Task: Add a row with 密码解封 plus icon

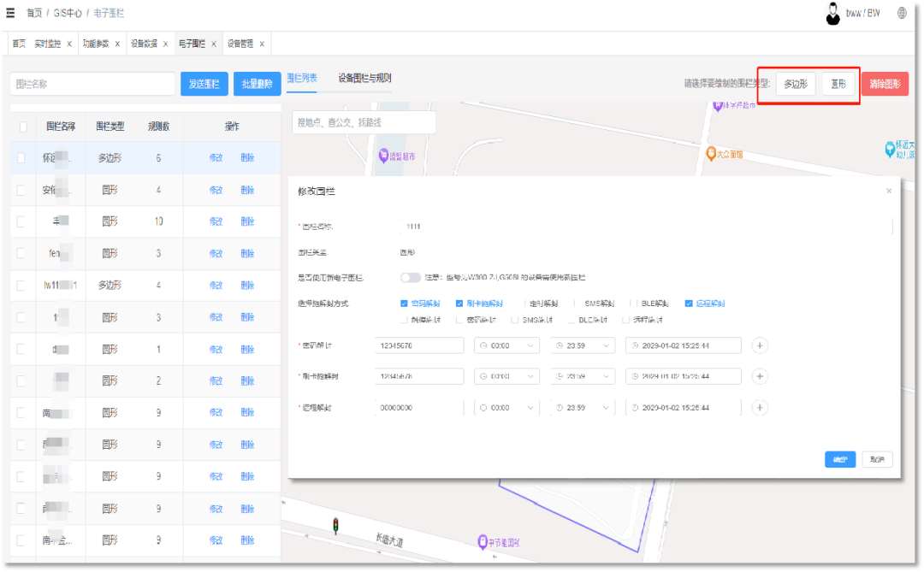Action: 760,345
